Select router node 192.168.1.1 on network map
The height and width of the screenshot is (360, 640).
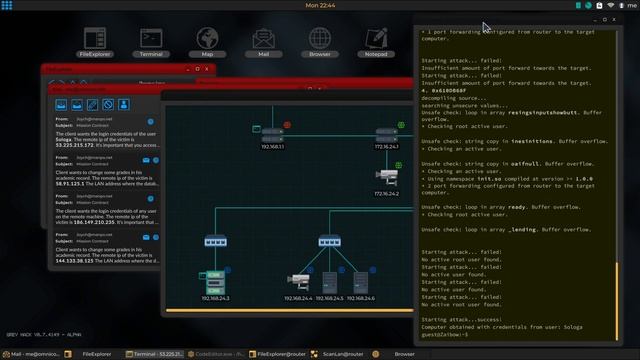point(272,135)
